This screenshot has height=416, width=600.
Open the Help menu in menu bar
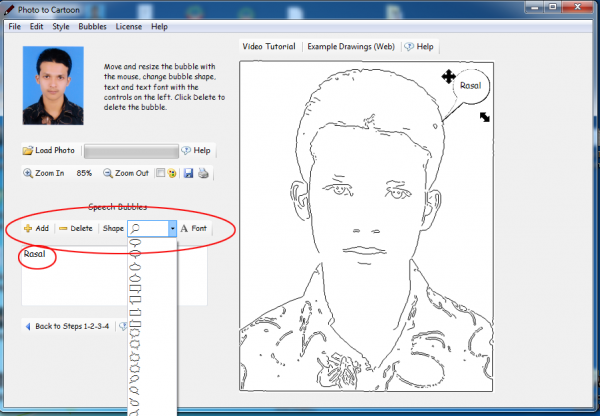click(x=159, y=26)
